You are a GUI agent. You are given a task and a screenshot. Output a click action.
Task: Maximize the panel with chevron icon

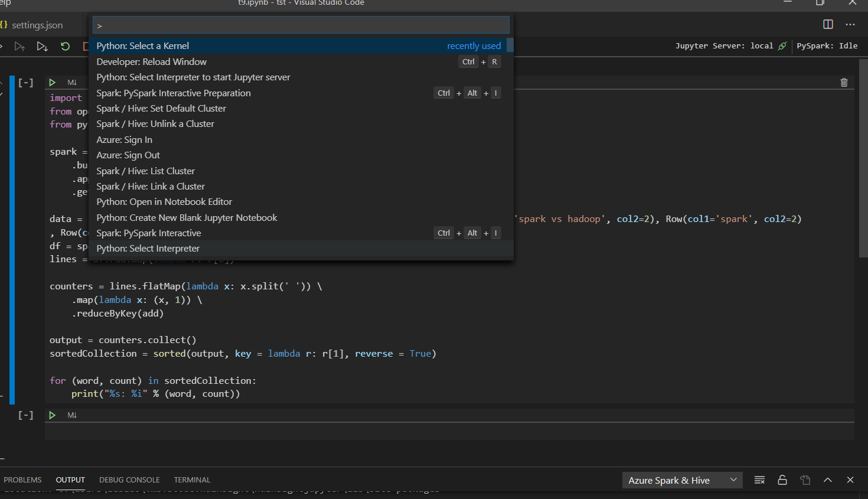(827, 480)
